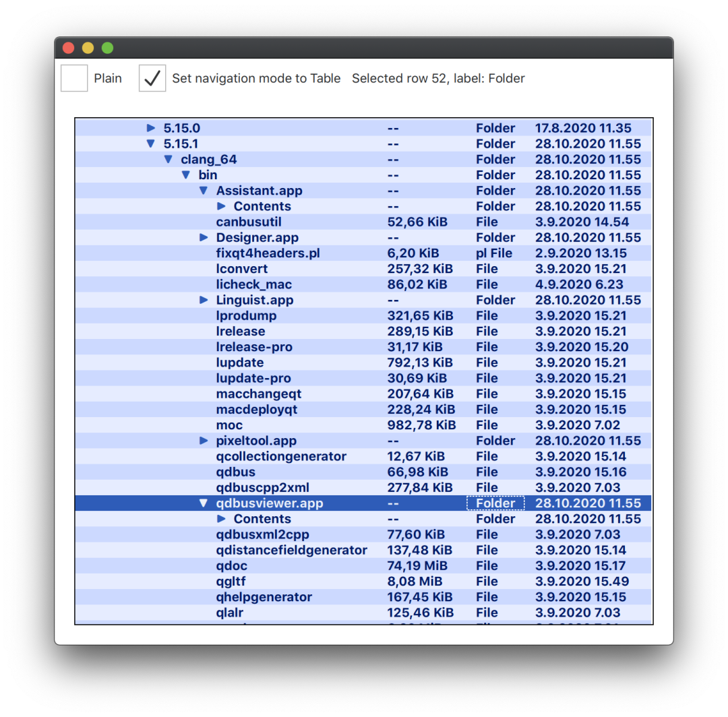Image resolution: width=728 pixels, height=717 pixels.
Task: Click the date 3.9.2020 15.16
Action: pyautogui.click(x=581, y=472)
